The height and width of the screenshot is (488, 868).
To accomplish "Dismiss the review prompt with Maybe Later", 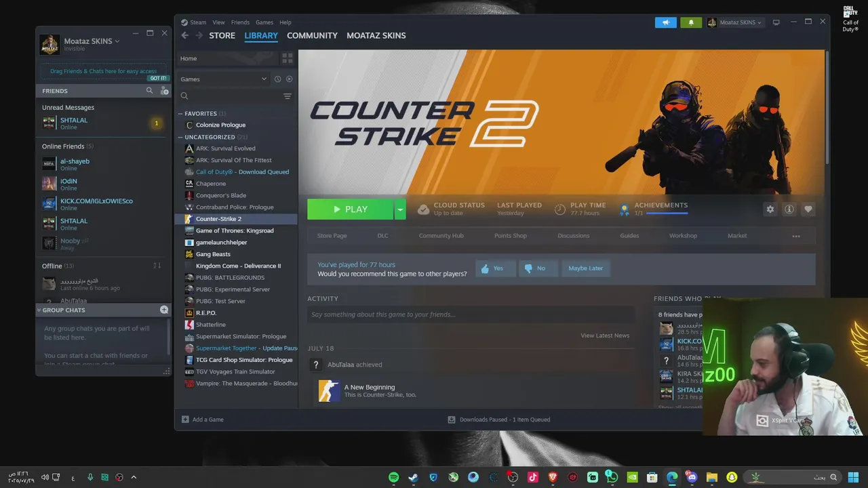I will click(586, 268).
